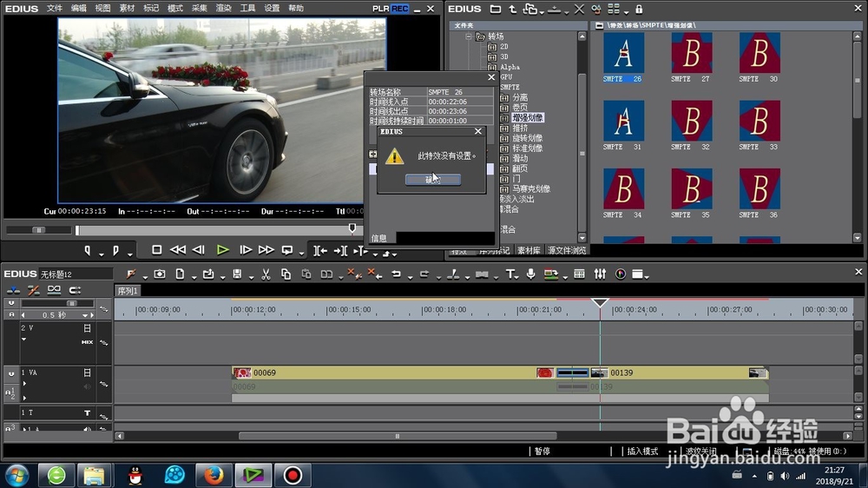
Task: Open the 素材 menu
Action: [x=127, y=9]
